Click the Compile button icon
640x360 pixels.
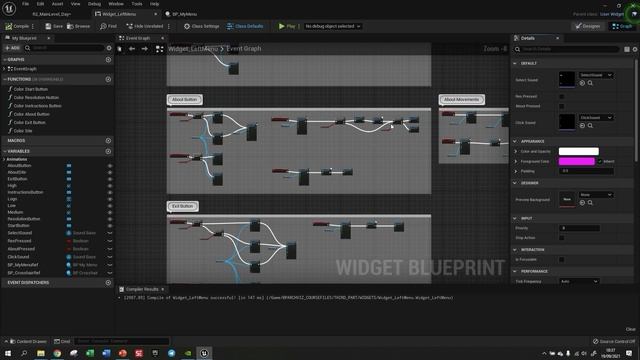click(x=9, y=26)
